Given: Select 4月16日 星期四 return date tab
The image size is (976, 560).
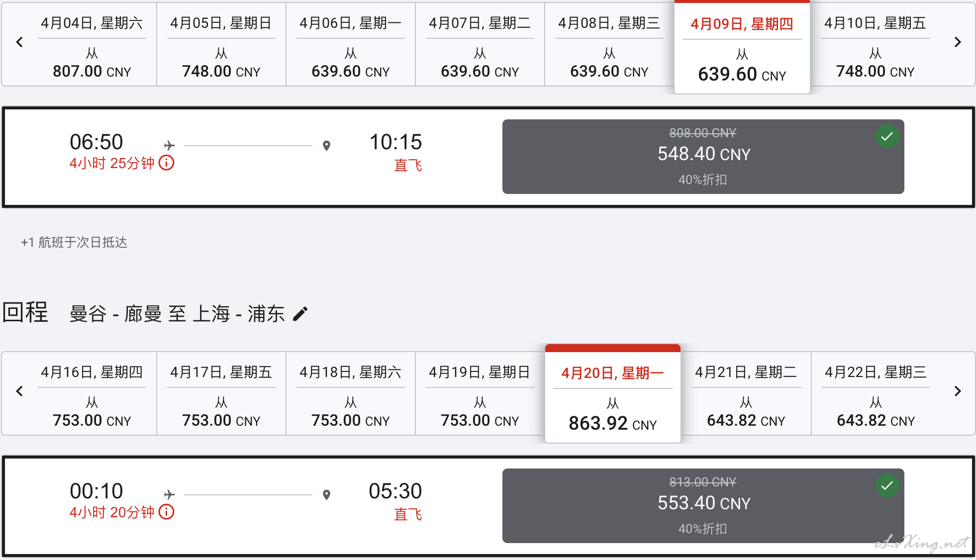Looking at the screenshot, I should coord(92,394).
